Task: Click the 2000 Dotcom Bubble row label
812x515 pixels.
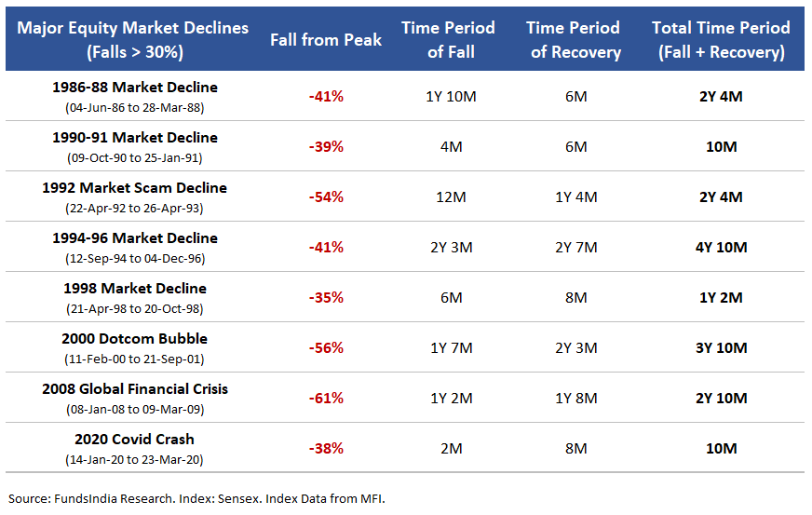Action: pyautogui.click(x=135, y=339)
